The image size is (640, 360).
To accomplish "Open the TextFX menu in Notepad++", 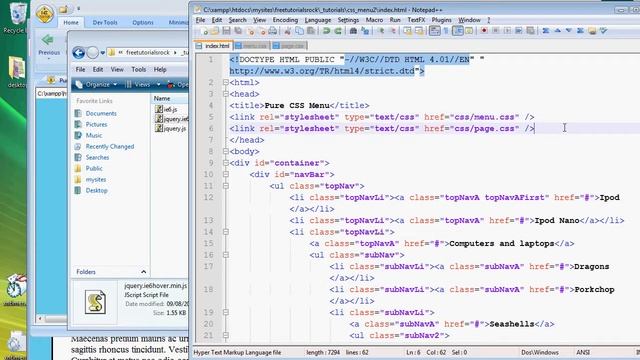I will pos(416,20).
